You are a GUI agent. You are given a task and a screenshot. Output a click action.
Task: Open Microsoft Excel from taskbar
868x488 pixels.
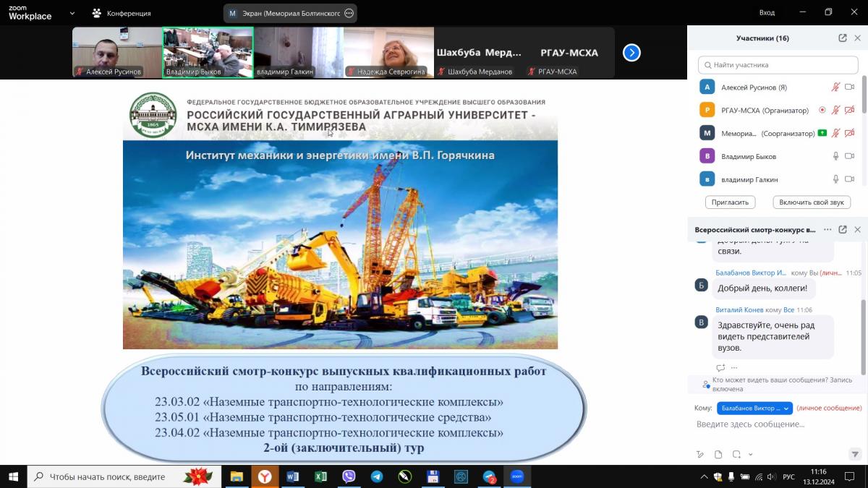click(x=321, y=477)
